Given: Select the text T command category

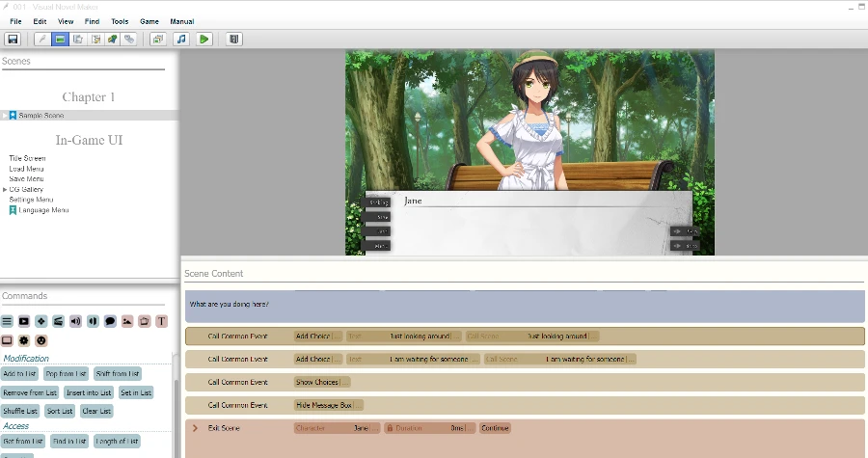Looking at the screenshot, I should (x=161, y=321).
